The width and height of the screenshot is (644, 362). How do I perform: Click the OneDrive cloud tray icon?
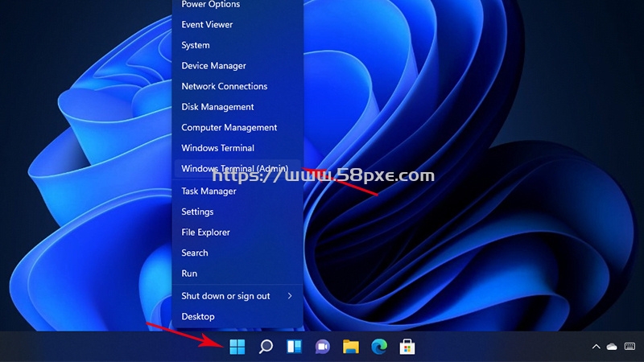(x=612, y=347)
